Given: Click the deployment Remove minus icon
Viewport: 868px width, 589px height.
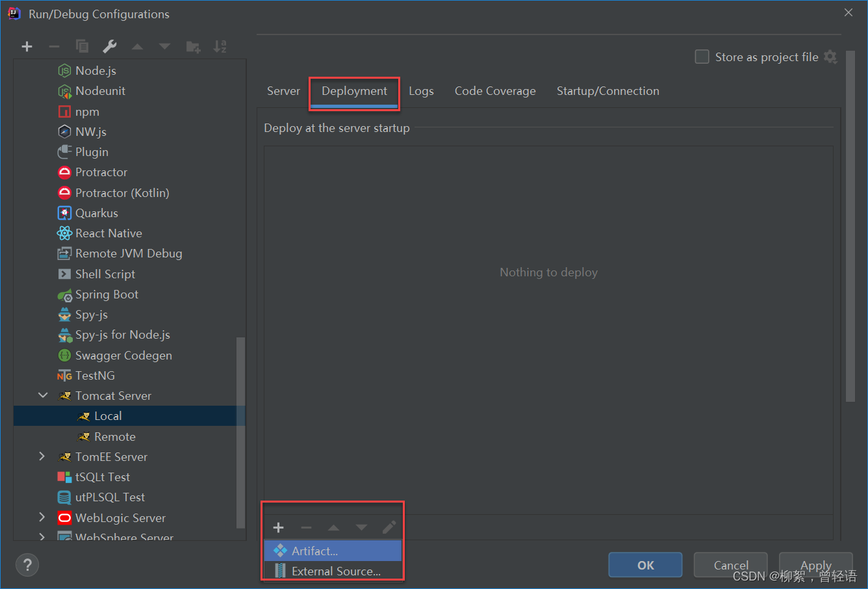Looking at the screenshot, I should click(x=306, y=527).
